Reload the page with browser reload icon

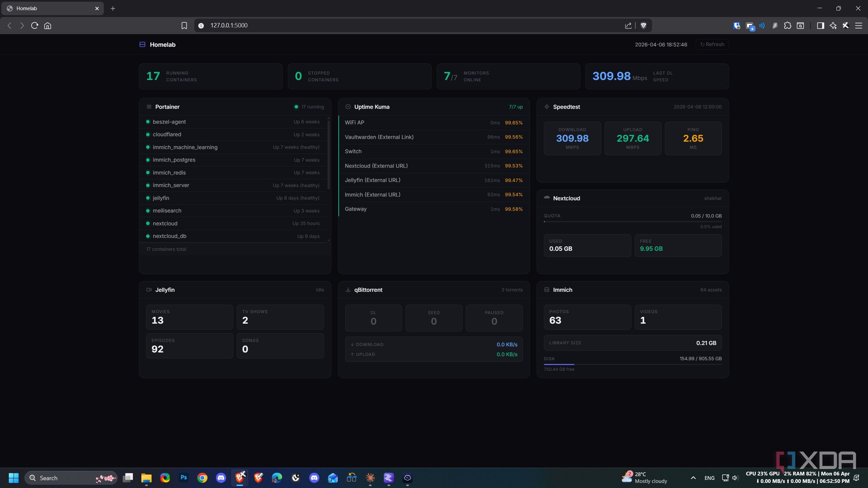pos(34,25)
